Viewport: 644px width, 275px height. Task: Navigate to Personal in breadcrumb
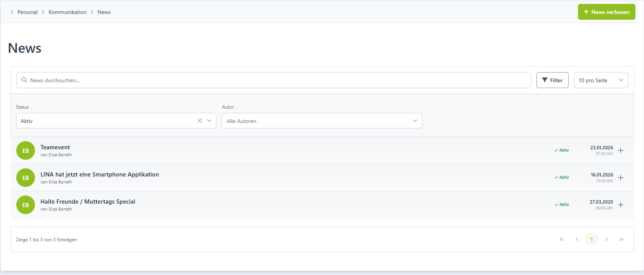click(x=28, y=12)
